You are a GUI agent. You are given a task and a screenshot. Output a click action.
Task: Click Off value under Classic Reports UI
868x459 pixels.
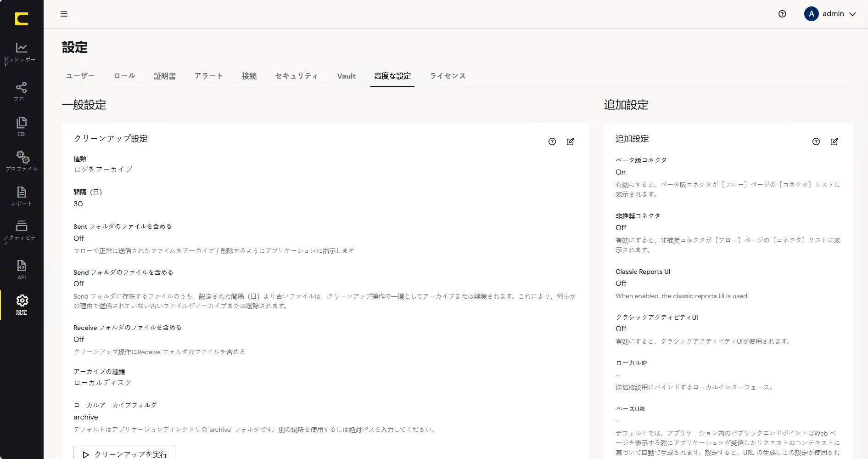point(621,283)
